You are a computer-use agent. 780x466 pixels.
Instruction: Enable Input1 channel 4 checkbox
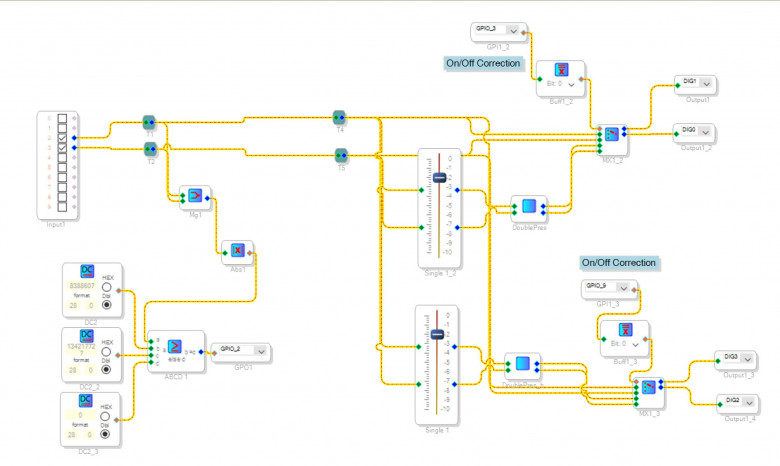(x=62, y=158)
